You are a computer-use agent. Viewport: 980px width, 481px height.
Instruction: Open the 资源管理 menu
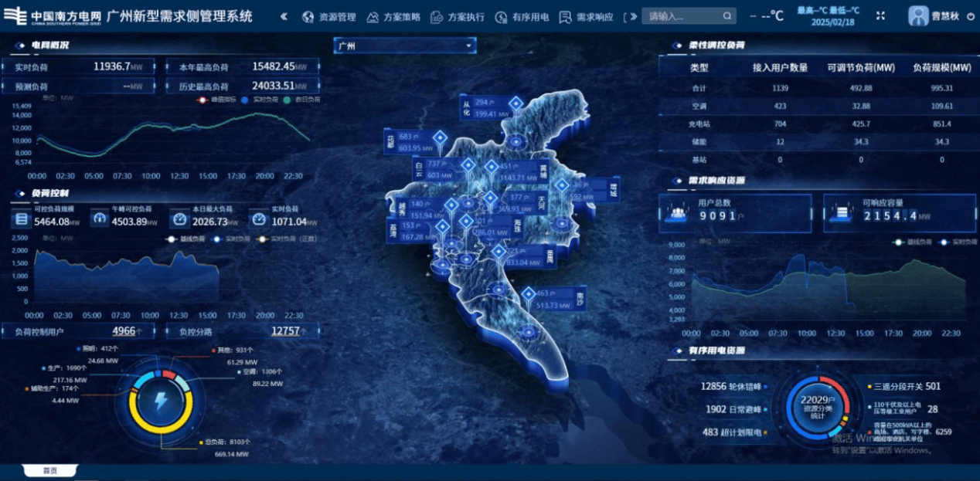click(x=329, y=17)
